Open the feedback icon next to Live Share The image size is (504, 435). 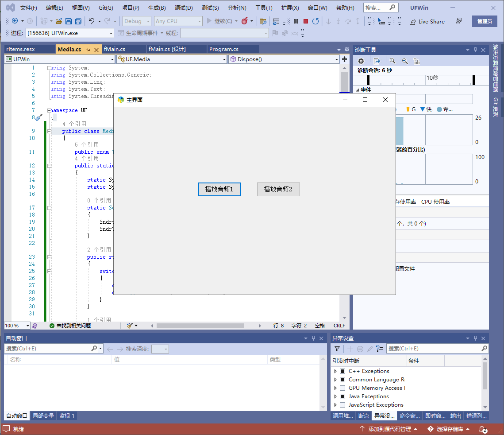(459, 21)
